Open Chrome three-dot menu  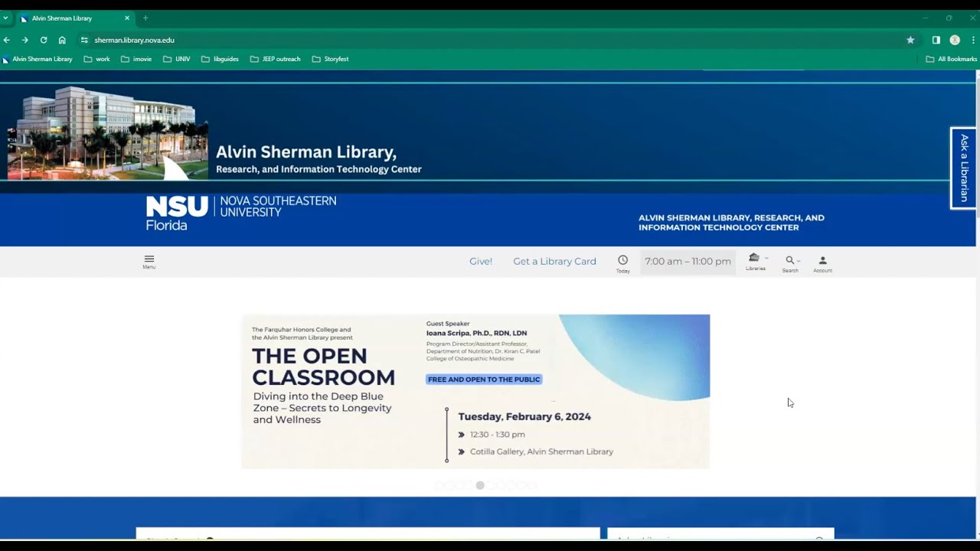973,40
